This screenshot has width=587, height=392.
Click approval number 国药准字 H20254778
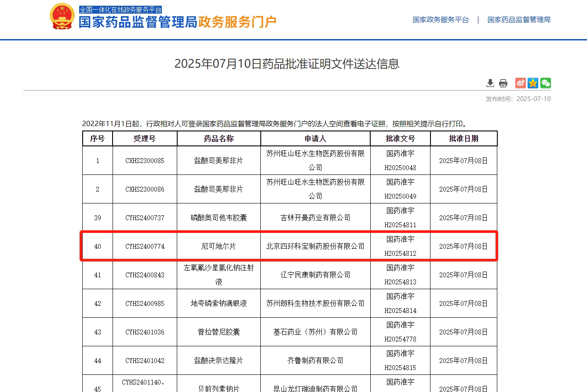[x=400, y=332]
